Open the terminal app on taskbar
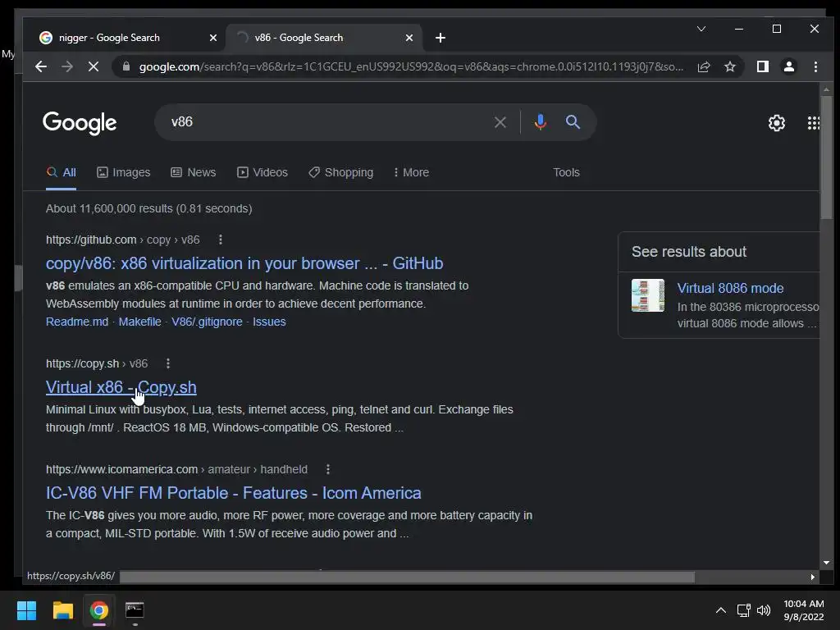Screen dimensions: 840x630 135,610
